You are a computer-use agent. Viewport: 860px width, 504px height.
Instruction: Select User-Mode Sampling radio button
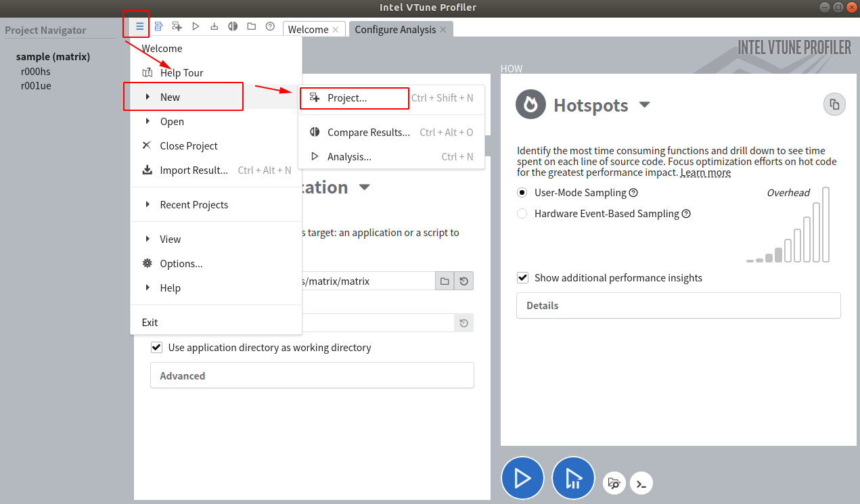[522, 193]
